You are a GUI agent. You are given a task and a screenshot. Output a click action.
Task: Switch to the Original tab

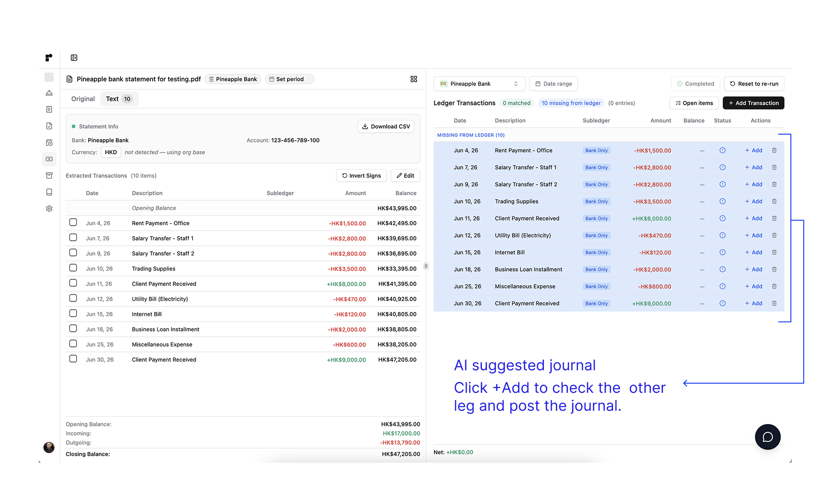[x=83, y=99]
